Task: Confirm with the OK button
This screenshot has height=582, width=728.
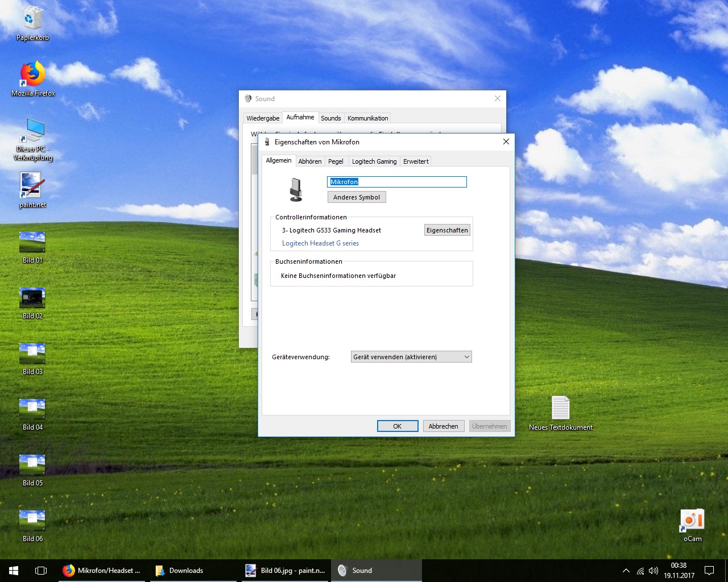Action: tap(398, 426)
